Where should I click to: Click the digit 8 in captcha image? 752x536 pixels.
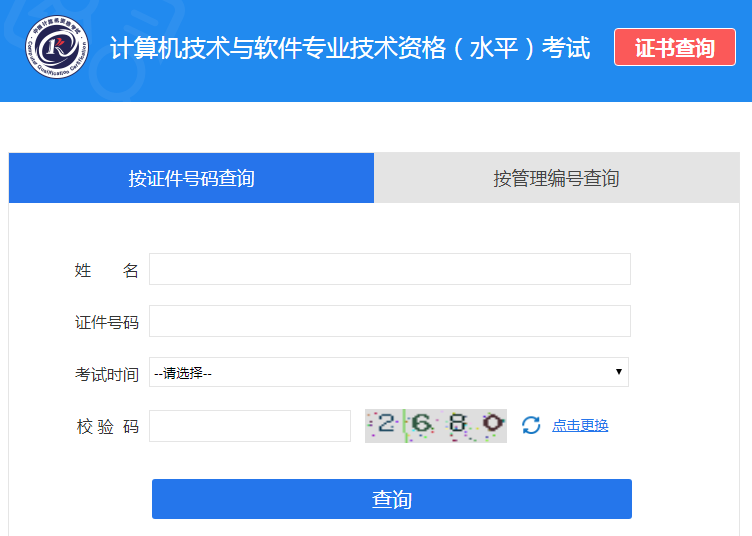457,424
